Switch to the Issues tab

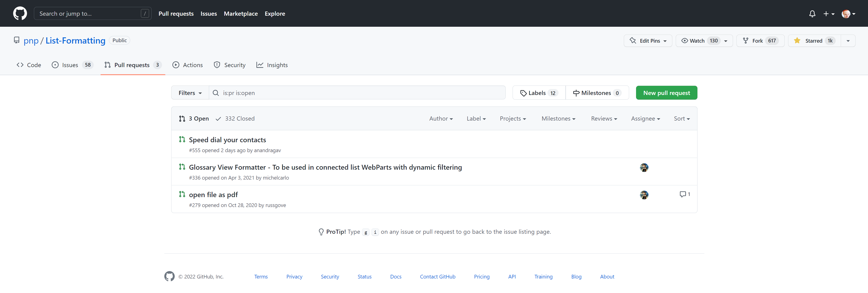pyautogui.click(x=70, y=65)
